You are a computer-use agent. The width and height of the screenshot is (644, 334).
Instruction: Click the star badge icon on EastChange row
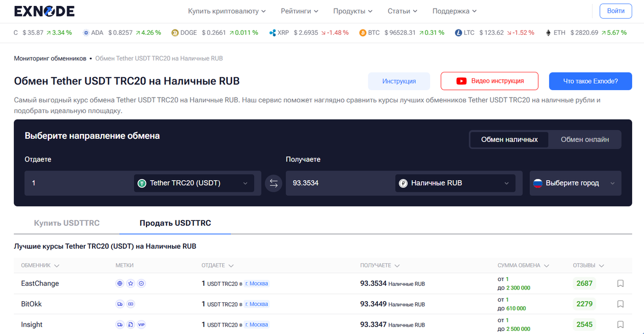click(130, 283)
